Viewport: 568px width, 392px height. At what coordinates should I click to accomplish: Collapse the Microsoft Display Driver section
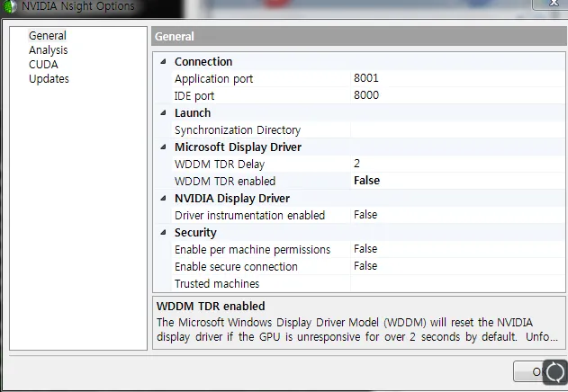tap(163, 147)
